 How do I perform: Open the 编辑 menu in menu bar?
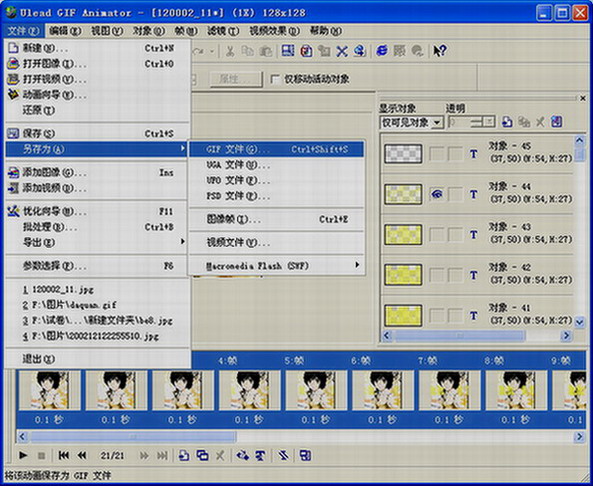65,31
